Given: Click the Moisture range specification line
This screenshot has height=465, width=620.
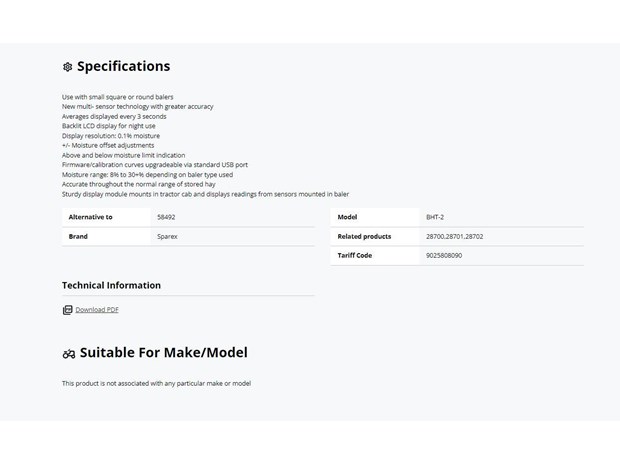Looking at the screenshot, I should [147, 175].
